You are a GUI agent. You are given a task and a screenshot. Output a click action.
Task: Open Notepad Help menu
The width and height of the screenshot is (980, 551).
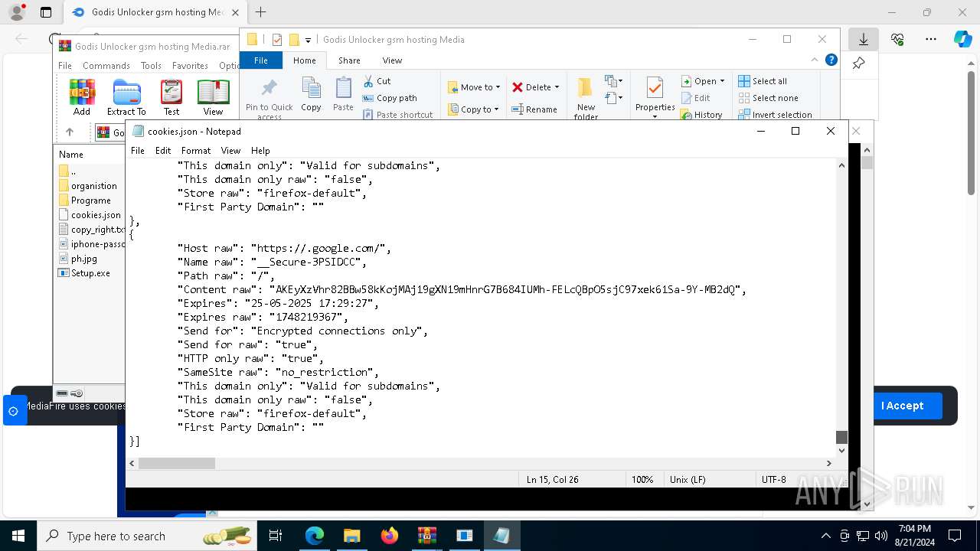260,151
